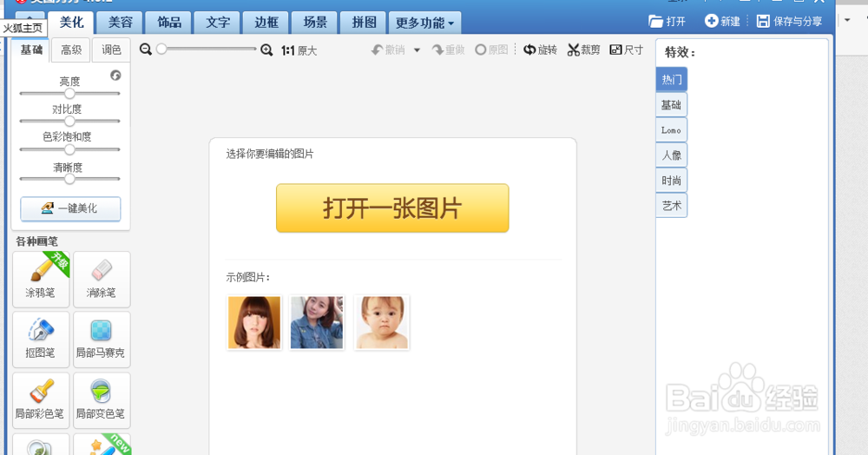Image resolution: width=868 pixels, height=455 pixels.
Task: Click the 色彩饱和度 saturation slider
Action: tap(69, 149)
